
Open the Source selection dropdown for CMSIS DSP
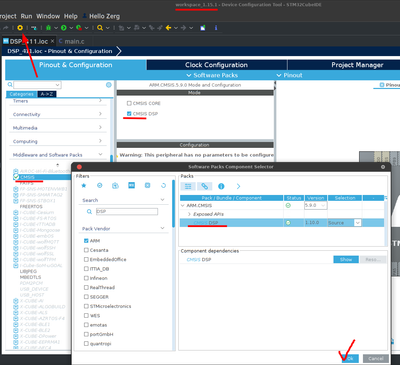click(x=357, y=223)
